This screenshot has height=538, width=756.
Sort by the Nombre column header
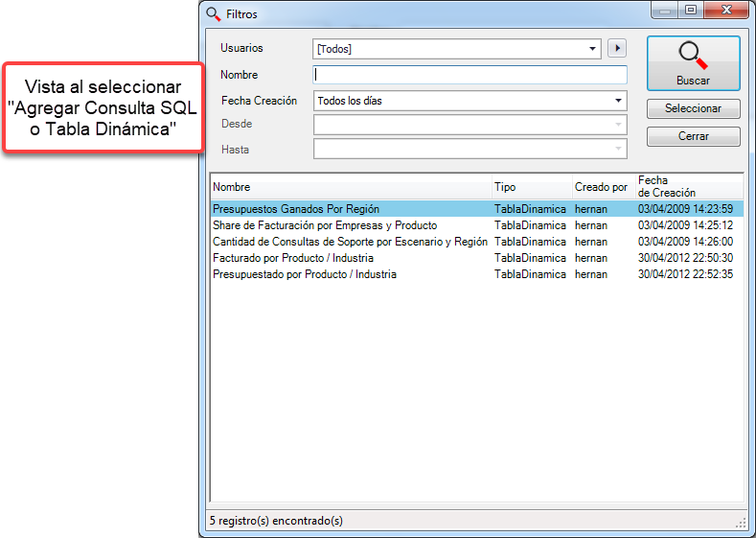point(351,187)
